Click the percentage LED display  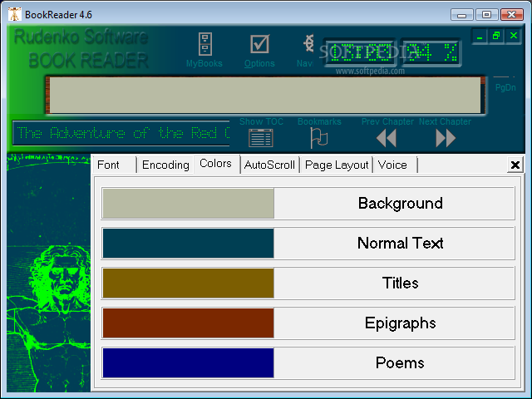431,52
